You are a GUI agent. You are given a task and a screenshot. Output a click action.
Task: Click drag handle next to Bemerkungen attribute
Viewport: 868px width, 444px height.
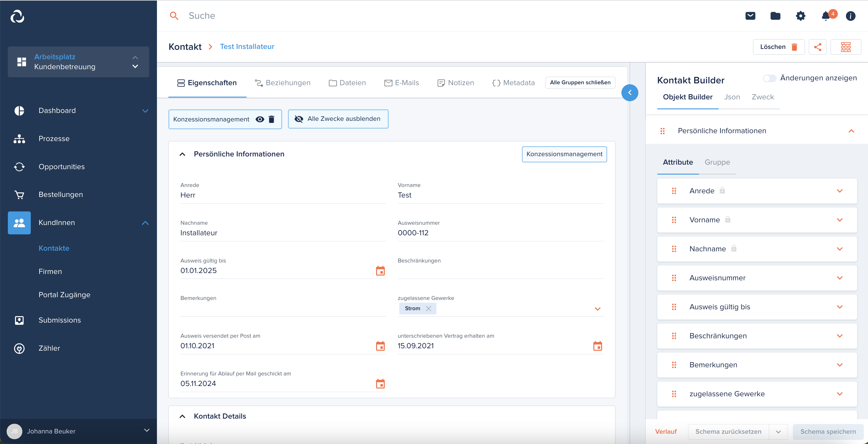click(x=674, y=365)
